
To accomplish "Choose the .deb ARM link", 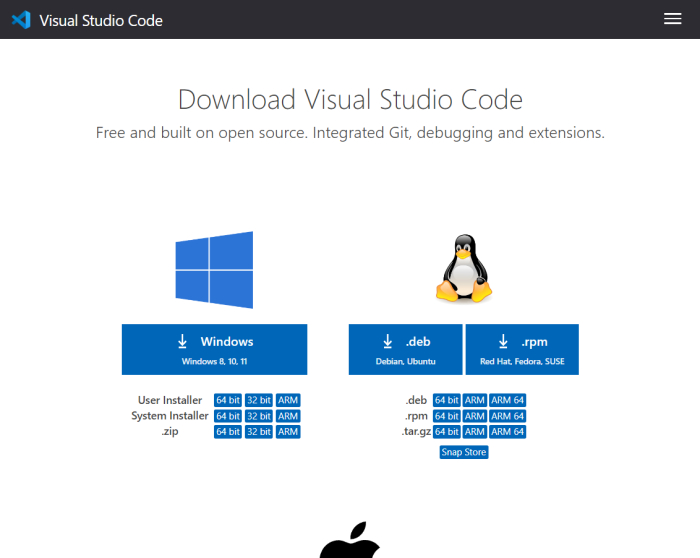I will click(475, 400).
